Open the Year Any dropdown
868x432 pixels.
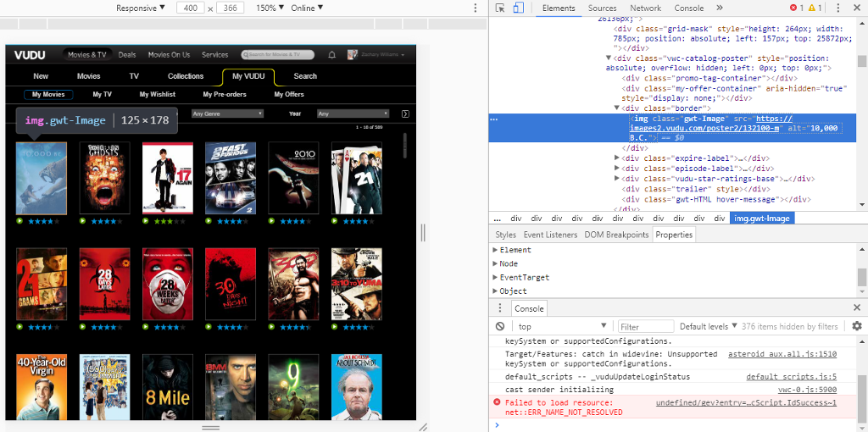pyautogui.click(x=353, y=114)
